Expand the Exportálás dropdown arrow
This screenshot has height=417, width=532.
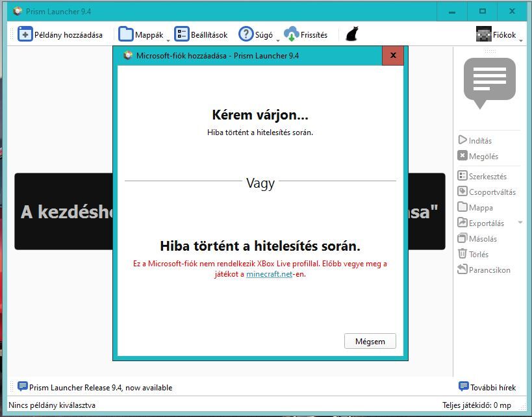coord(520,223)
